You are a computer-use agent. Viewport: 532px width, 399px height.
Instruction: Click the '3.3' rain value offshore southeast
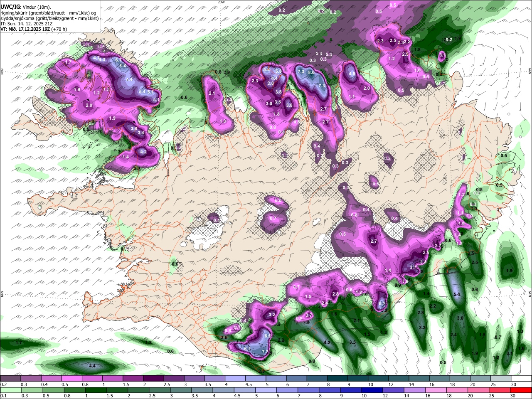422,328
